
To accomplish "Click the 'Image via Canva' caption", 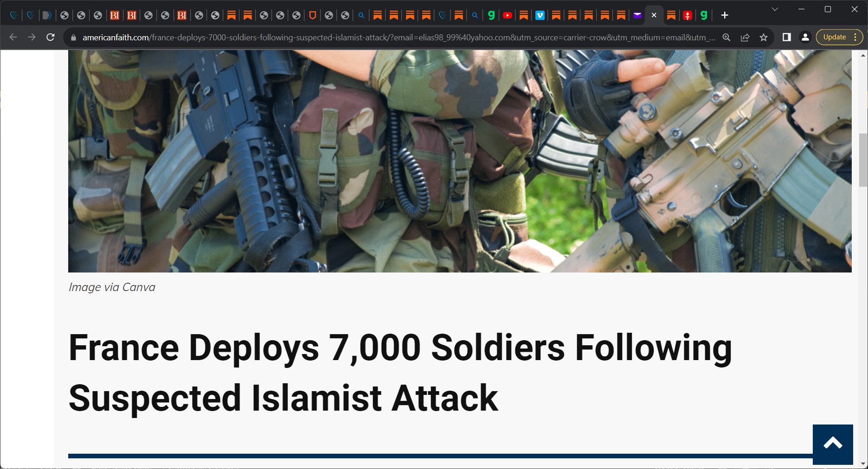I will [112, 287].
